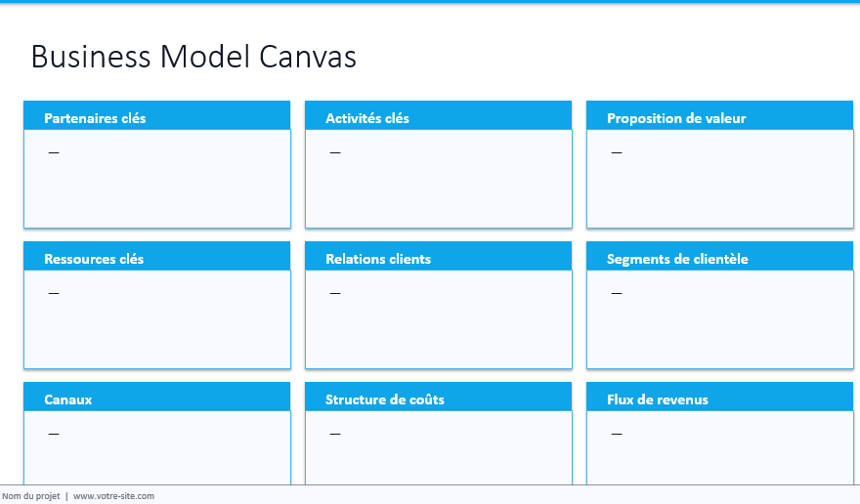Select the Flux de revenus header
The width and height of the screenshot is (860, 504).
(658, 399)
